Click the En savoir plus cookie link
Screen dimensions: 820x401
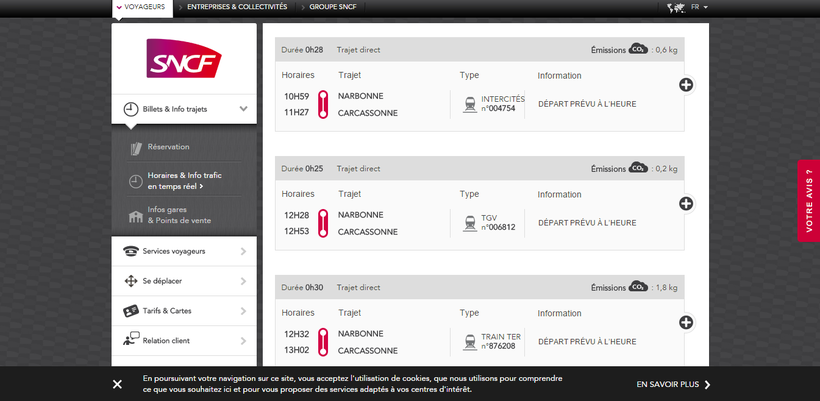pyautogui.click(x=673, y=384)
